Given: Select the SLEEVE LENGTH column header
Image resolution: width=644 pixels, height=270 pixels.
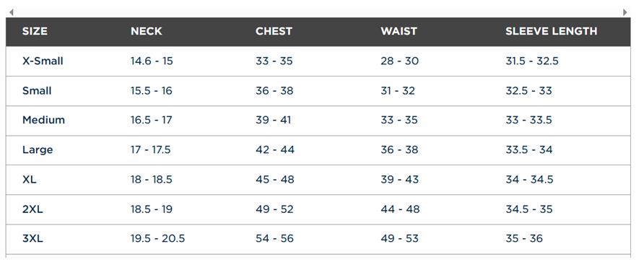Looking at the screenshot, I should click(551, 31).
